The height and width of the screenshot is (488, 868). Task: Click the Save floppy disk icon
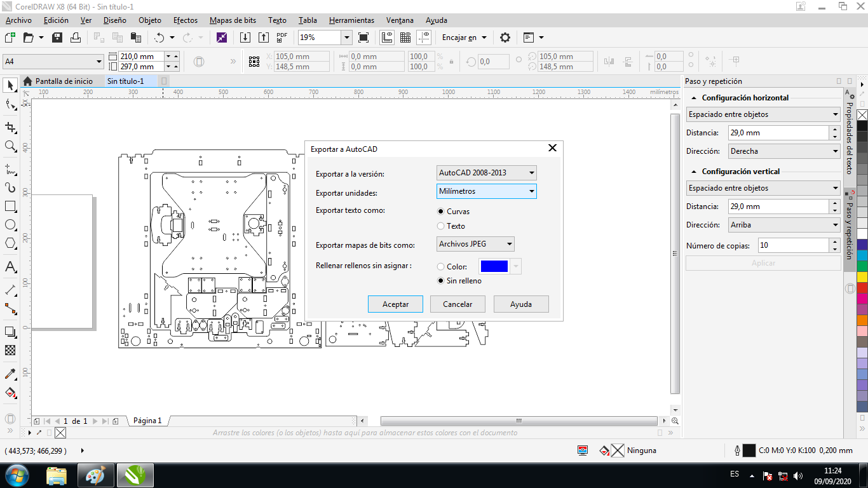[x=57, y=37]
